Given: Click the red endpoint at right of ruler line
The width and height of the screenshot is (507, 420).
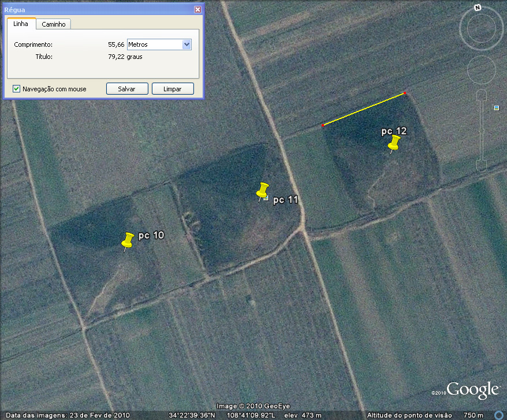Looking at the screenshot, I should coord(405,93).
